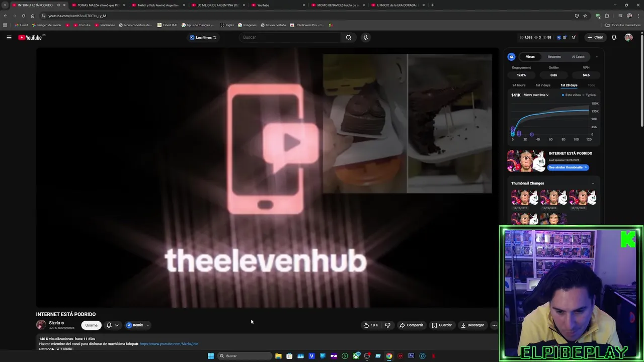Open the Windows Start menu
This screenshot has width=644, height=362.
pyautogui.click(x=211, y=356)
